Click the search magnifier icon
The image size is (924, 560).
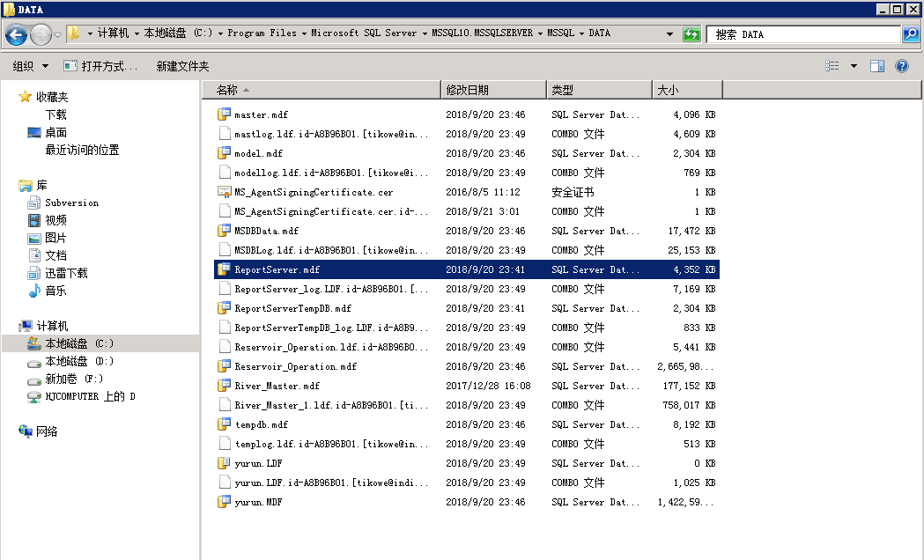click(911, 34)
